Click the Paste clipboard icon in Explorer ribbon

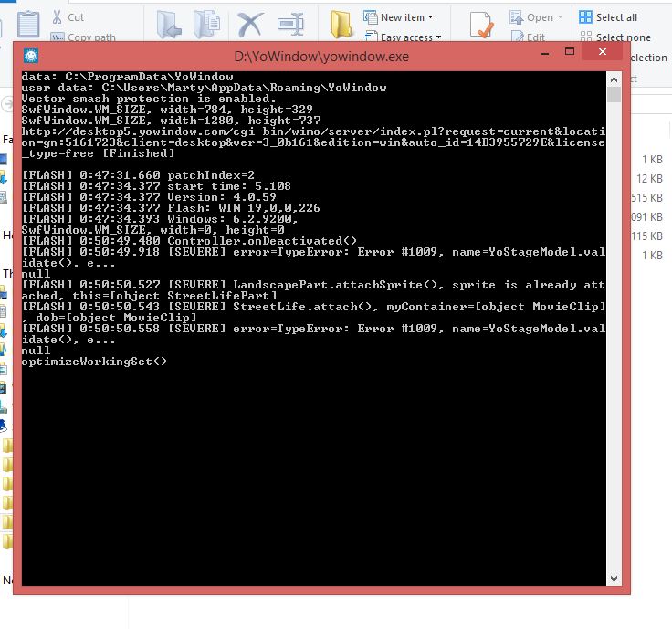click(x=28, y=24)
